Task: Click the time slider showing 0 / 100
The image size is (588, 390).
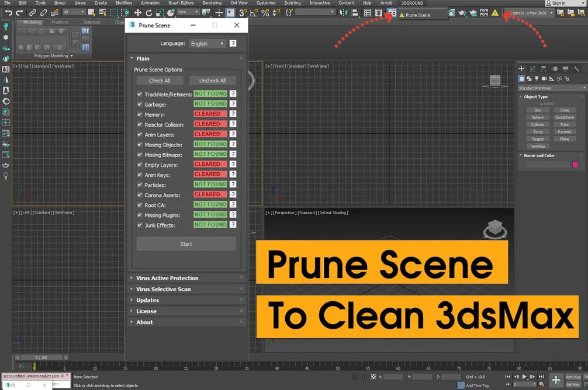Action: point(41,357)
